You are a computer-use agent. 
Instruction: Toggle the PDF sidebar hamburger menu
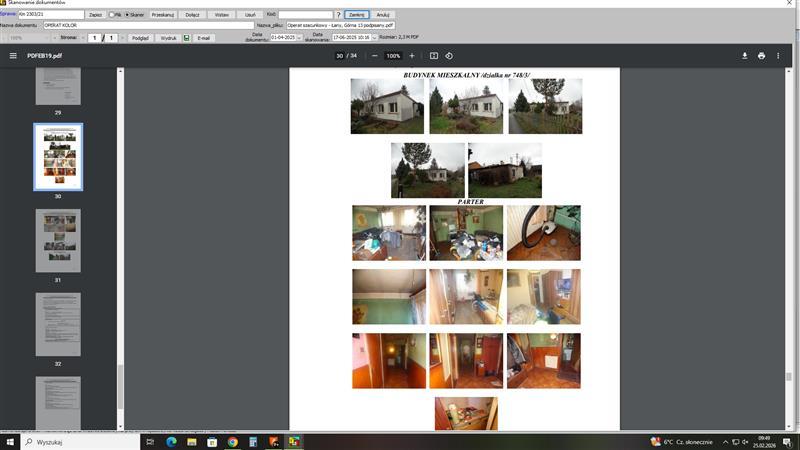13,56
